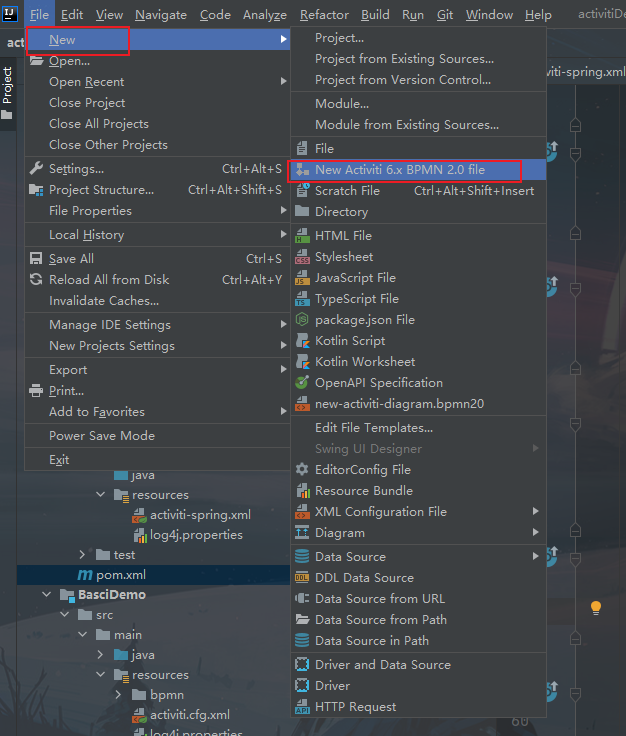Open the Local History submenu
Screen dimensions: 626x736
86,235
